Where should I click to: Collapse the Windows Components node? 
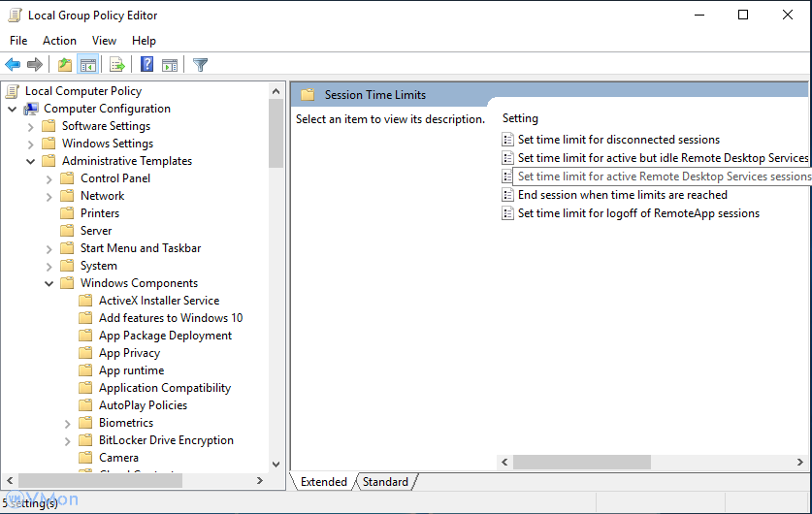coord(49,283)
